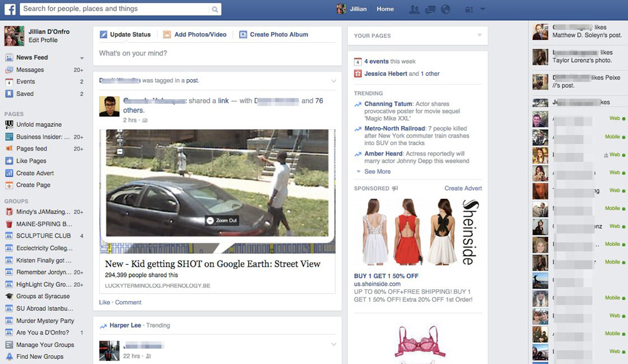
Task: Click Jillian D'Onfro profile name in sidebar
Action: pyautogui.click(x=49, y=31)
